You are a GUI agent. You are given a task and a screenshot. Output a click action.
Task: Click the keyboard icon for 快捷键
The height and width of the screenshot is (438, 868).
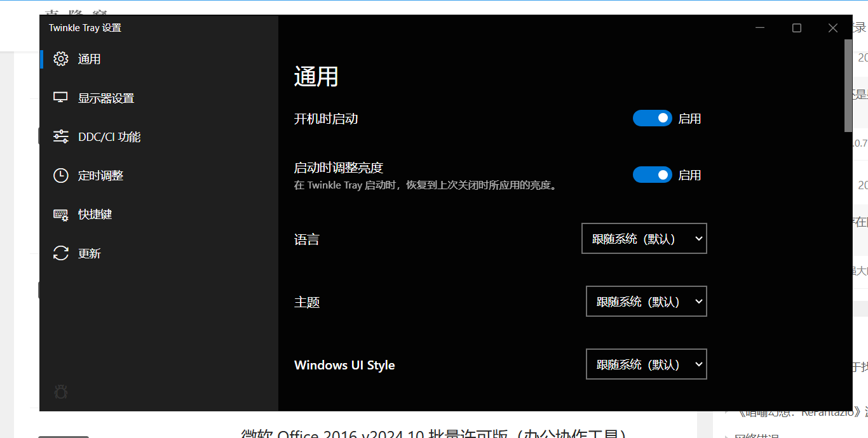[x=61, y=215]
